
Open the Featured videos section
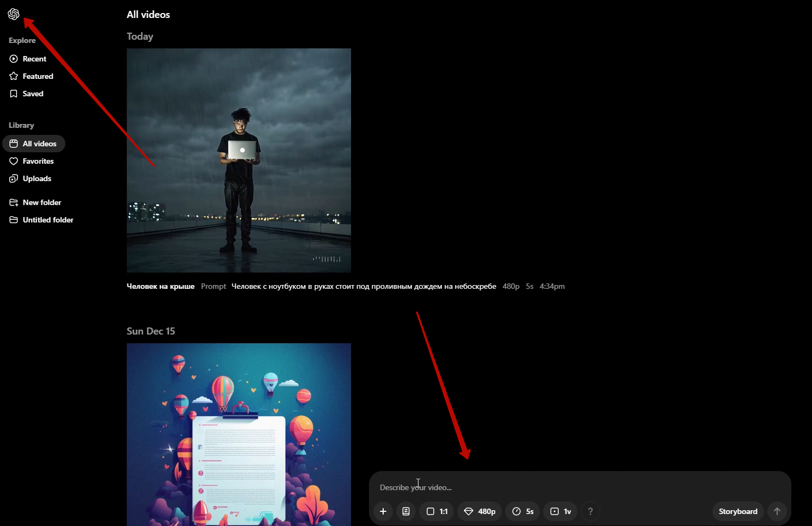(31, 76)
